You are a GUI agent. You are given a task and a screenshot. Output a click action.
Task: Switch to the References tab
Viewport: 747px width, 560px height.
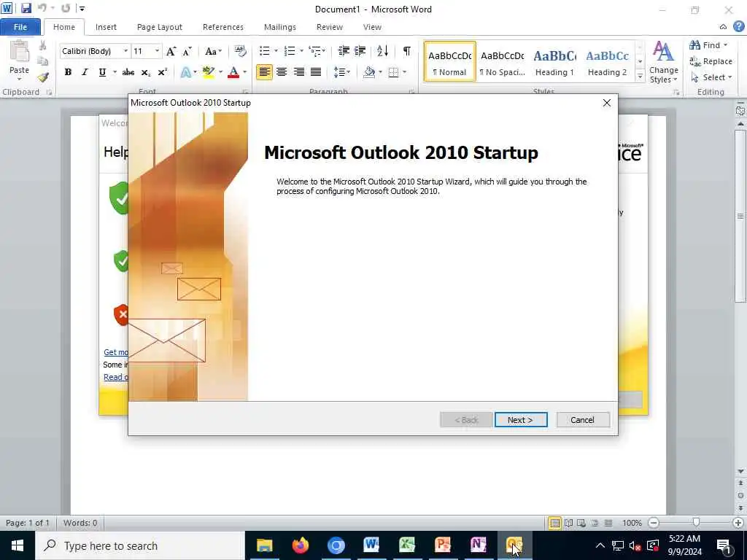(223, 27)
